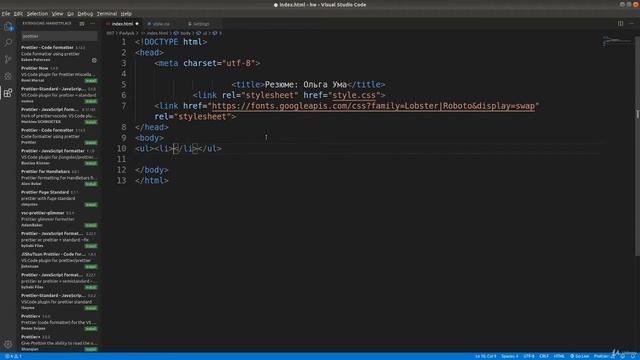Click the Prettier status bar item
The image size is (640, 360).
[603, 356]
